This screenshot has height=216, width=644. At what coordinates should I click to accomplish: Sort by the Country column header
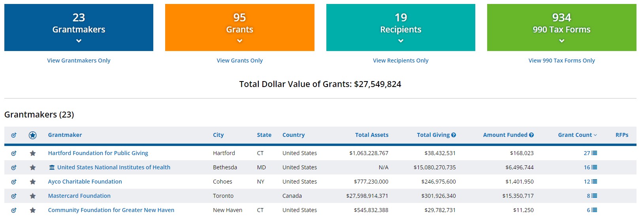click(x=294, y=135)
